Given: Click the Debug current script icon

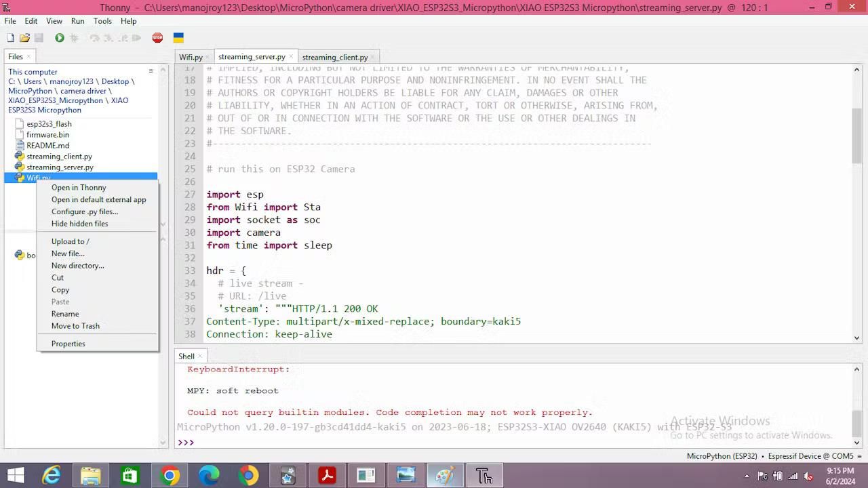Looking at the screenshot, I should (75, 38).
